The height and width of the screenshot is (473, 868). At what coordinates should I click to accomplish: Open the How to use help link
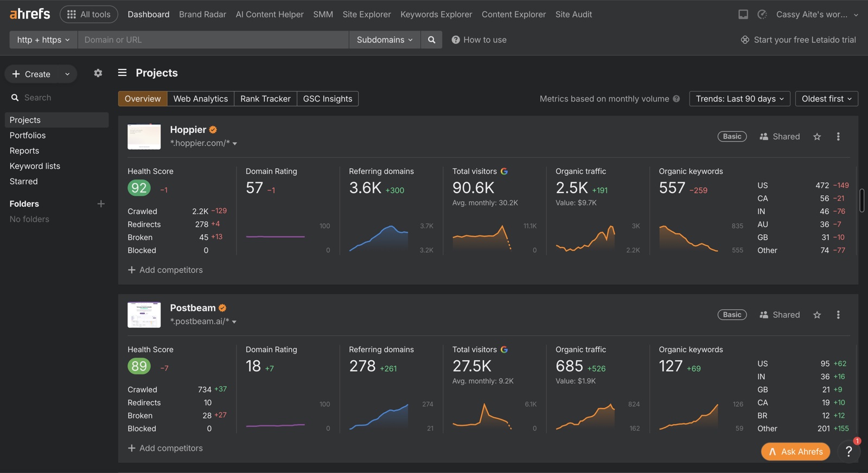[x=479, y=40]
